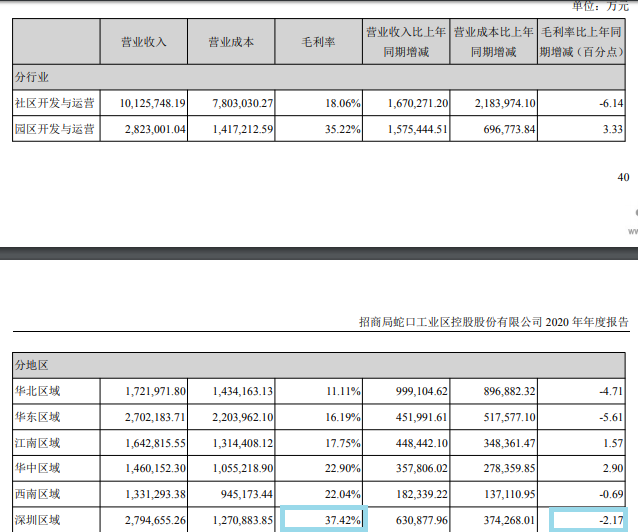Click the 2020 年年度报告 page header text
This screenshot has width=638, height=532.
(587, 322)
